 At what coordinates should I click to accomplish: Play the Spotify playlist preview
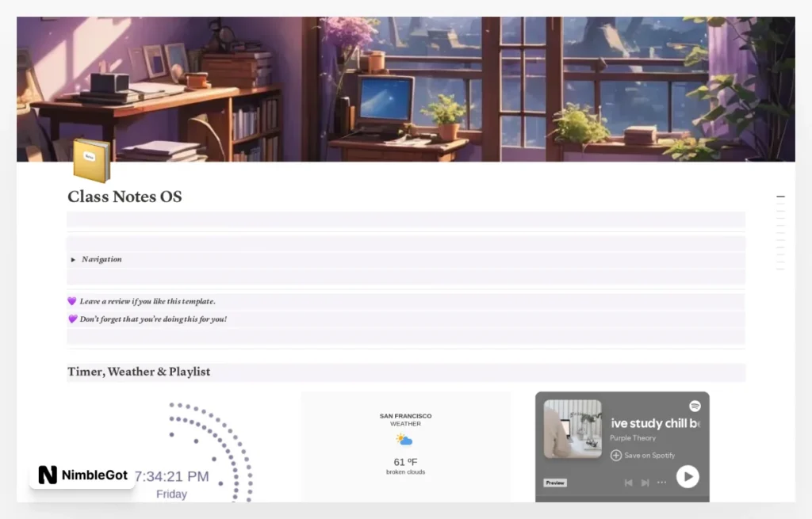coord(688,476)
